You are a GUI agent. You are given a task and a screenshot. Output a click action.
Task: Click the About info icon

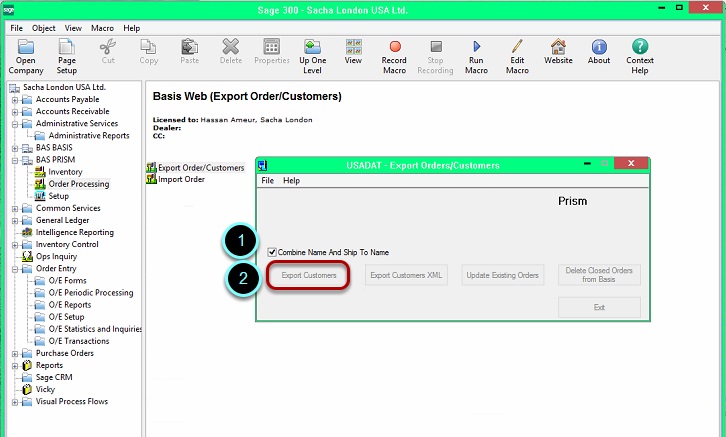pyautogui.click(x=599, y=47)
